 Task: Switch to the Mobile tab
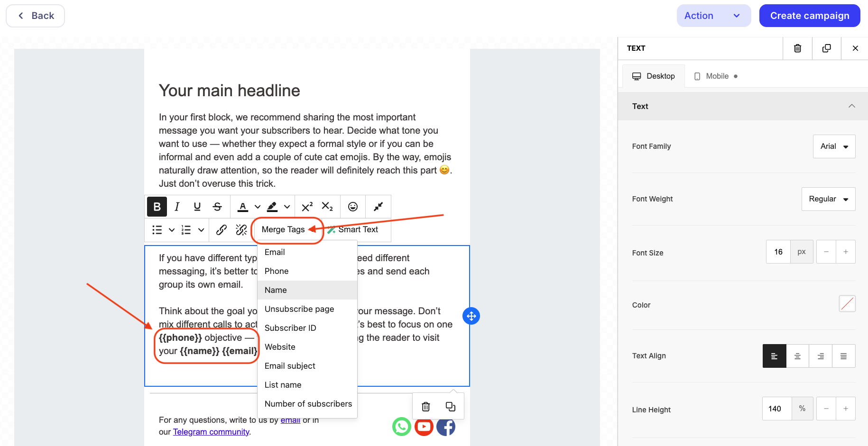716,76
